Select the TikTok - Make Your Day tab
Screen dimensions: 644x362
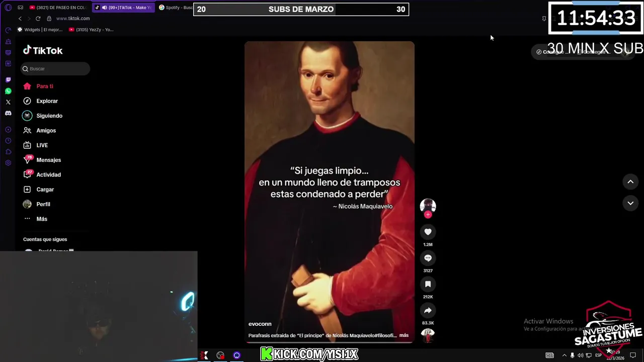123,8
